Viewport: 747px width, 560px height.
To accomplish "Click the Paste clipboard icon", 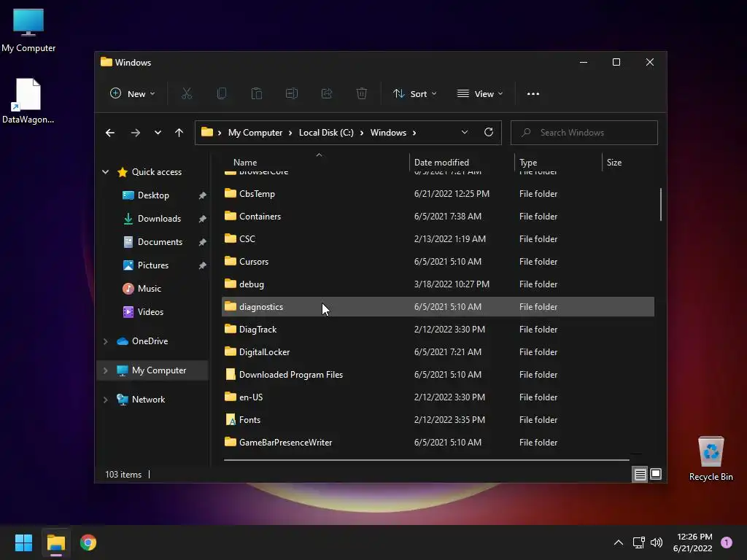I will click(257, 94).
